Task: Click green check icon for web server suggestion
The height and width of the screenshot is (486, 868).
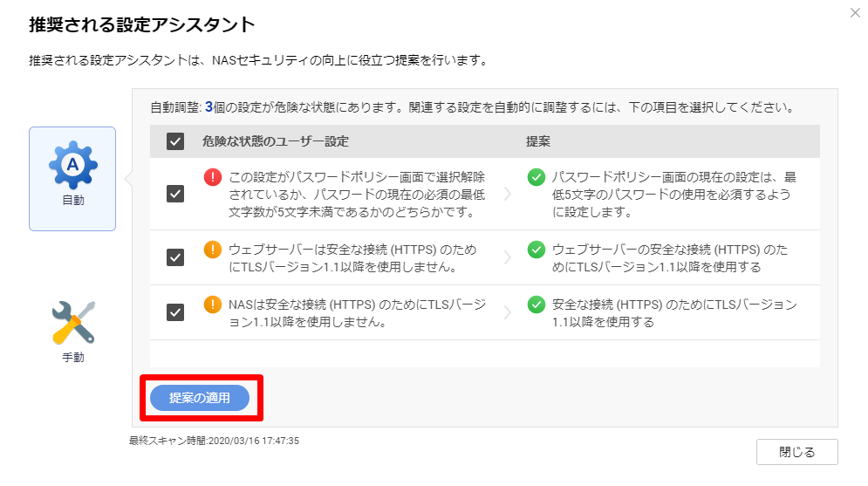Action: [x=537, y=250]
